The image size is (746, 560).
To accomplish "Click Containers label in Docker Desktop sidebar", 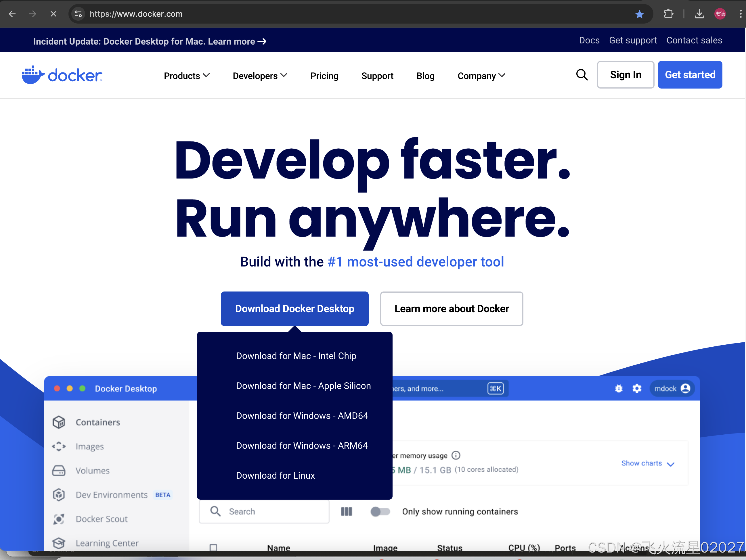I will [x=98, y=422].
